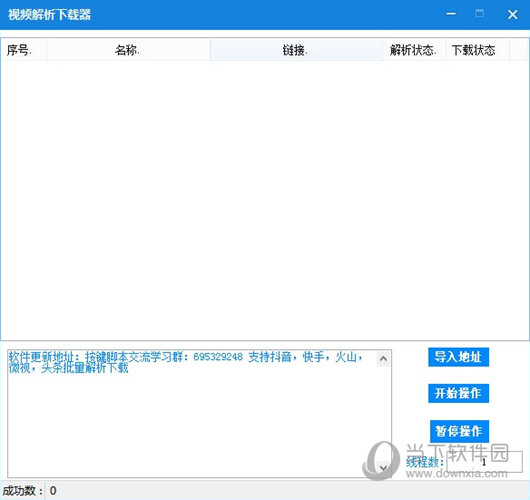Pause with the 暂停操作 button
The height and width of the screenshot is (500, 530).
(459, 431)
